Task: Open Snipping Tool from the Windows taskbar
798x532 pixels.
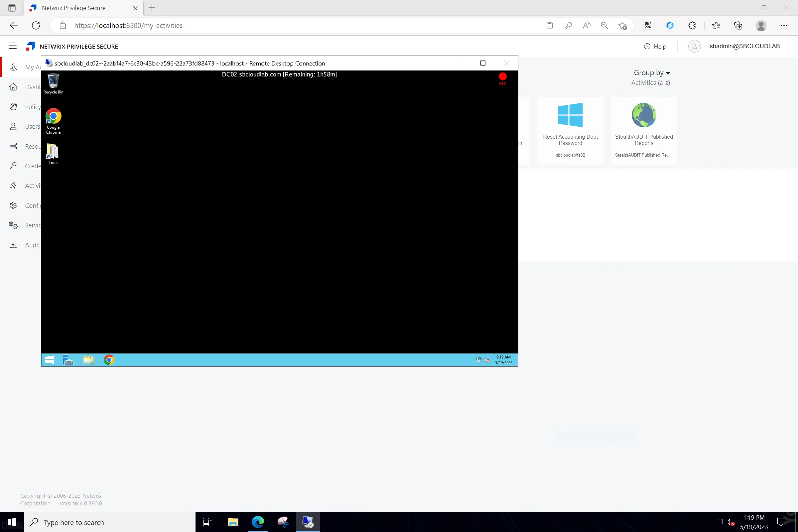Action: (x=283, y=522)
